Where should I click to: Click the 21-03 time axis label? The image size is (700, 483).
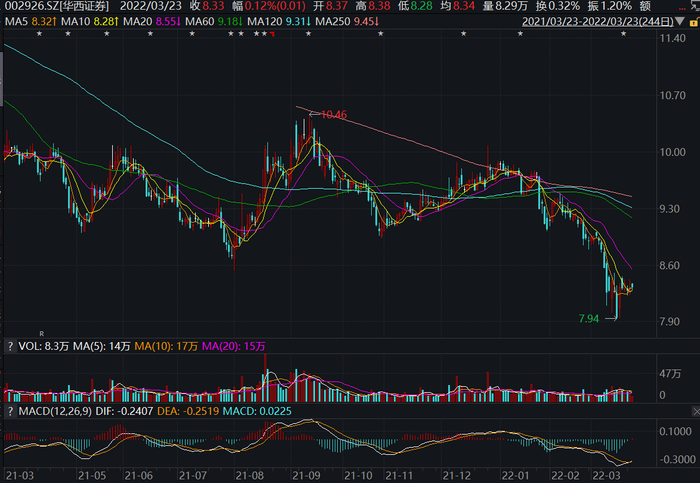20,476
